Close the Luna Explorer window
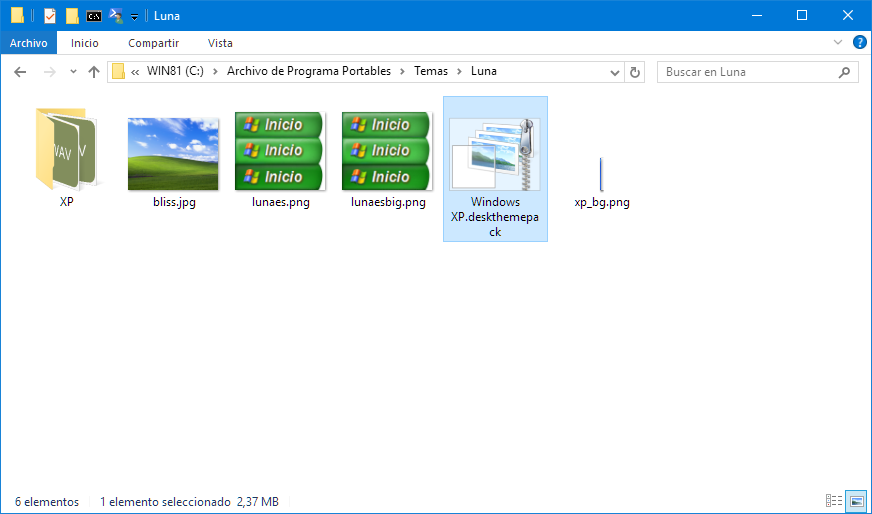872x514 pixels. (x=848, y=16)
